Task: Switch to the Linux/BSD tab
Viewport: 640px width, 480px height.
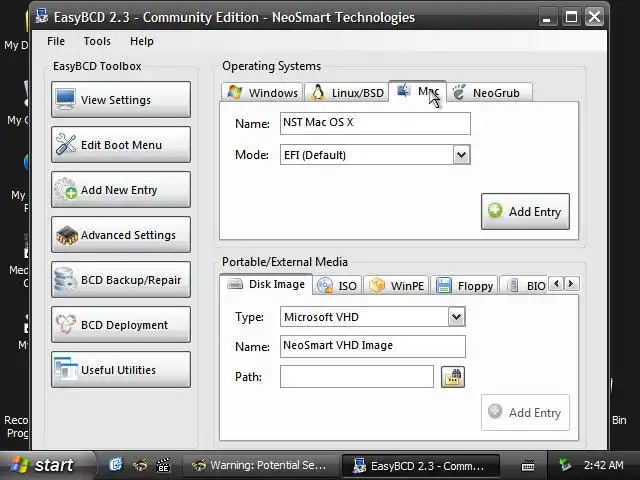Action: coord(347,93)
